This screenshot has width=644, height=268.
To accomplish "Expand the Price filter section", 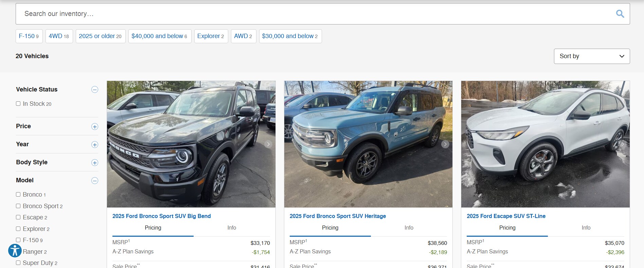I will click(95, 127).
